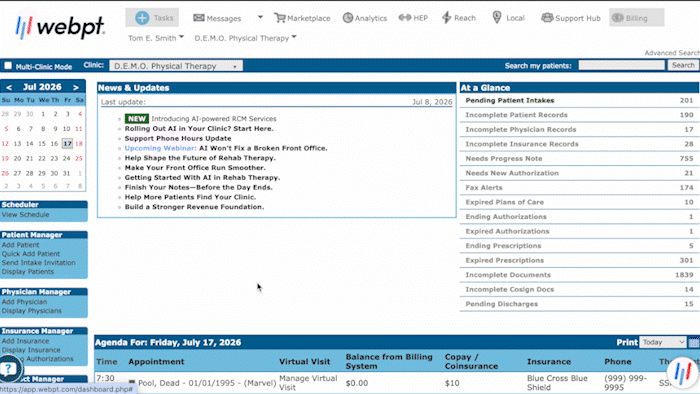Open the Reach lightning icon
The image size is (700, 394).
pos(446,18)
